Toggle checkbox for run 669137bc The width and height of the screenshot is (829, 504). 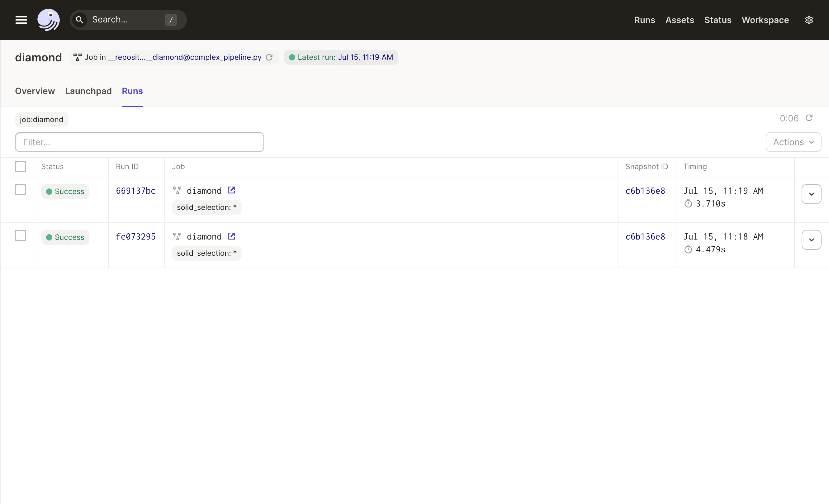[x=20, y=190]
